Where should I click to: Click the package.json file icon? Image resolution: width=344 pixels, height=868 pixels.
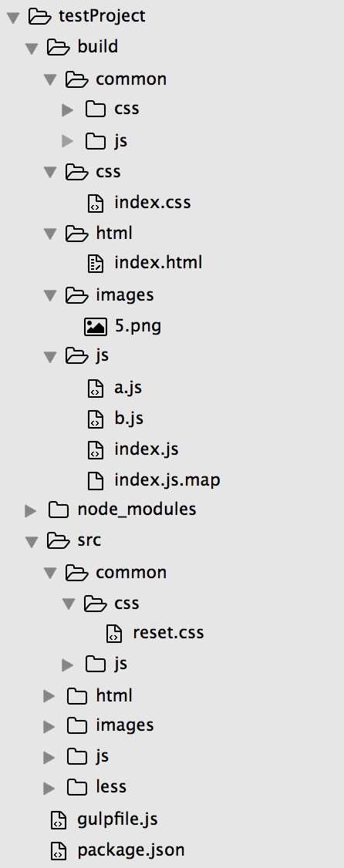58,851
